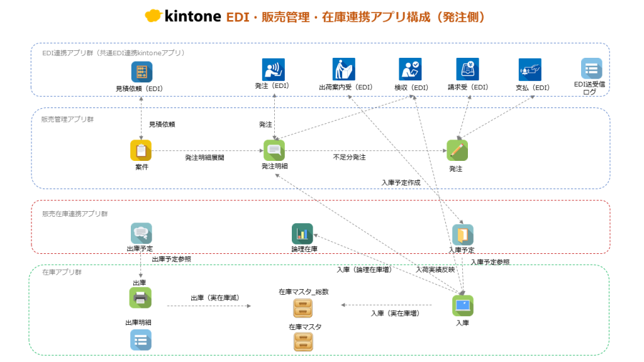Click the 発注明細展開 label

204,158
